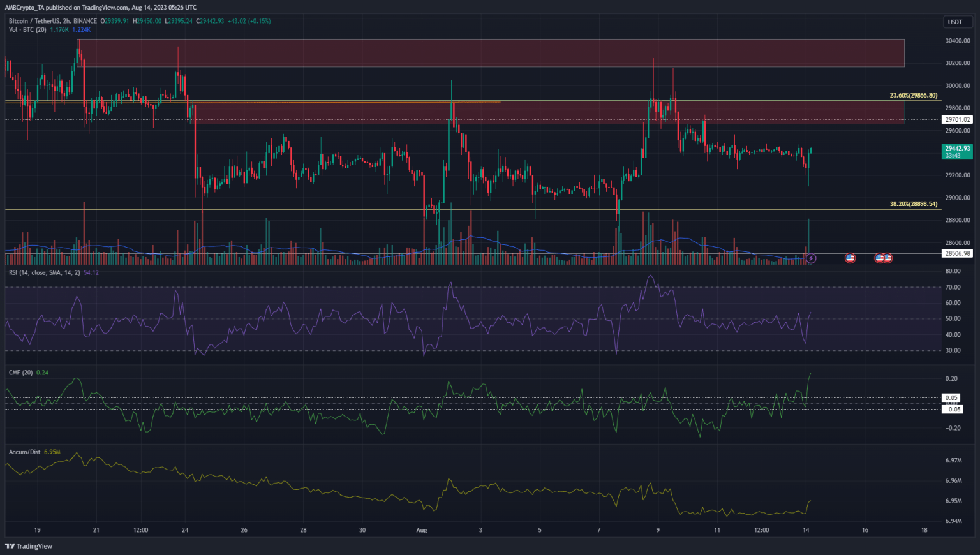This screenshot has width=980, height=555.
Task: Click the 23.60% Fibonacci level label
Action: point(913,94)
